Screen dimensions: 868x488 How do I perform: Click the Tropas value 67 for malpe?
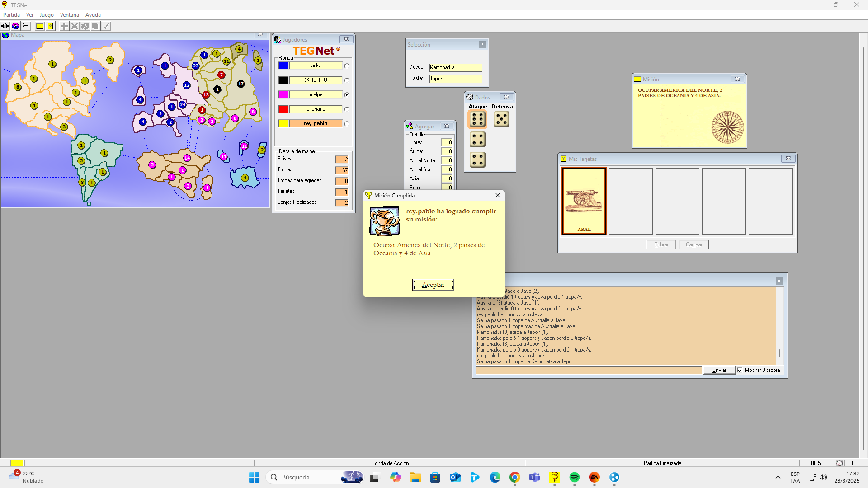pos(342,170)
